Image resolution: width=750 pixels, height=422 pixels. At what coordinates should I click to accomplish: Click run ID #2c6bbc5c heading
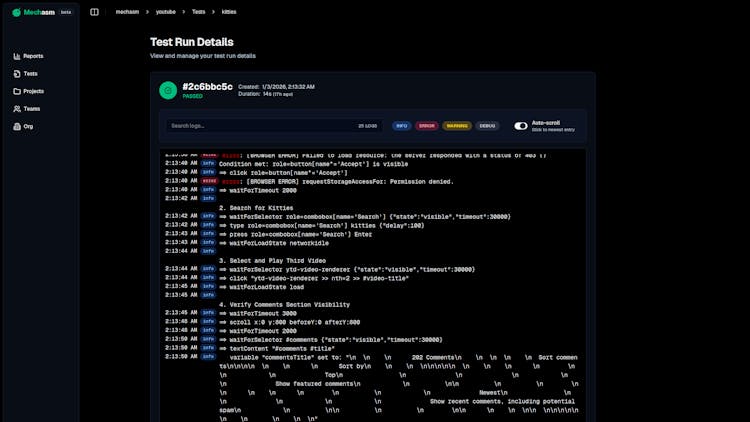[208, 87]
